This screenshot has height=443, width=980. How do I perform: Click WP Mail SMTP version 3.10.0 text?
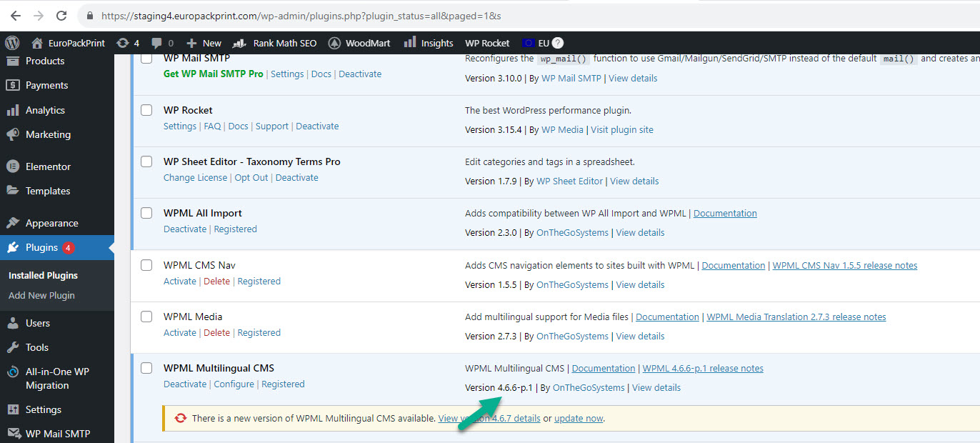[x=494, y=78]
